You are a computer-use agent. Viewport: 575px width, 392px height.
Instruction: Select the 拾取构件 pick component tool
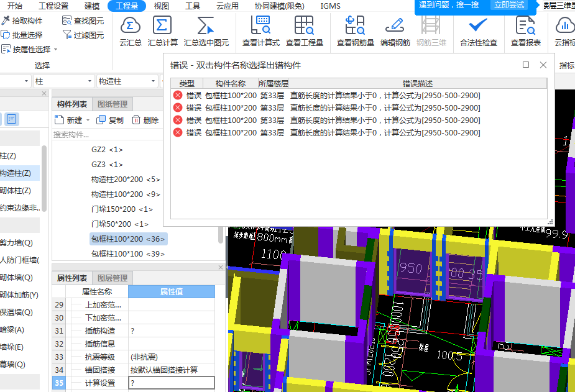point(22,21)
